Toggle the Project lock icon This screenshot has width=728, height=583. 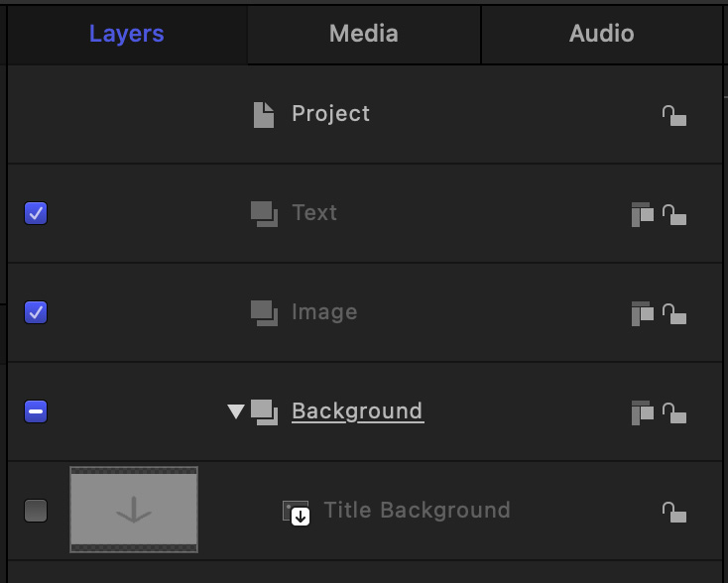point(674,115)
